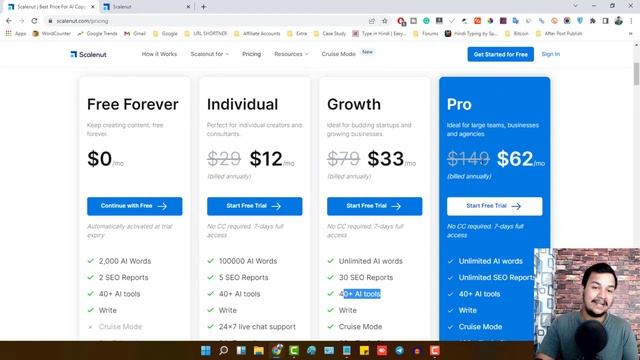The image size is (640, 360).
Task: Open the Windows Start button
Action: point(206,351)
